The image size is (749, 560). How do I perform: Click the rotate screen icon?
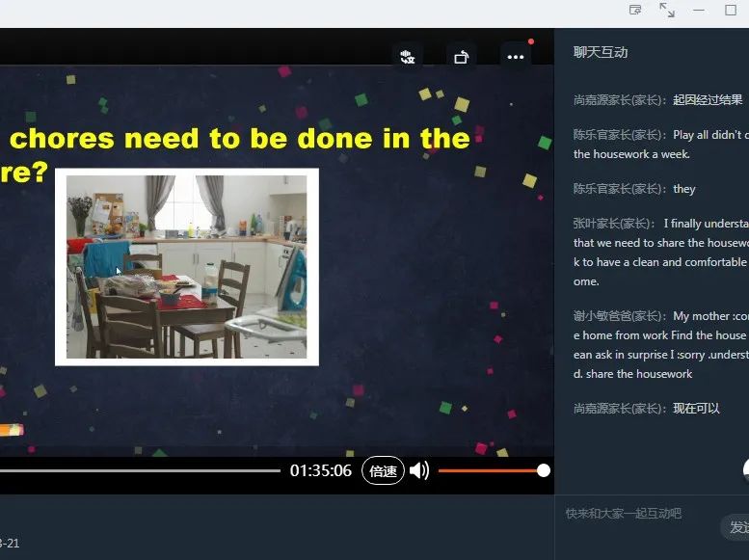[x=461, y=57]
